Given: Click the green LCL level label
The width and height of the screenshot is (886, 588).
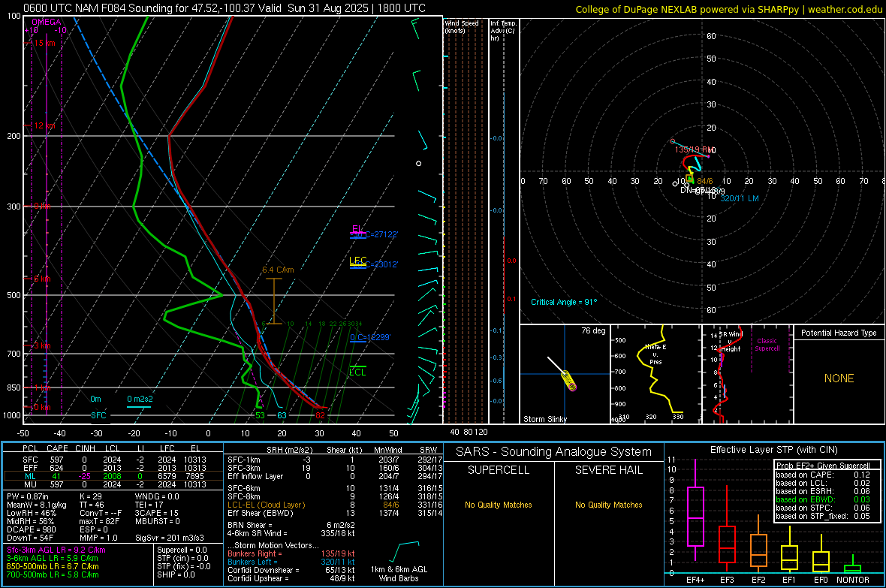Looking at the screenshot, I should (x=357, y=372).
